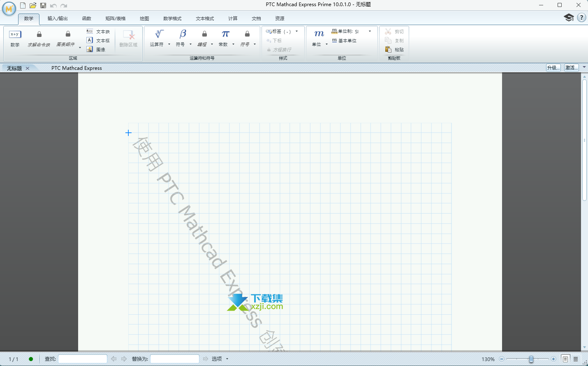Click the 升级... upgrade button
The height and width of the screenshot is (366, 588).
tap(553, 68)
